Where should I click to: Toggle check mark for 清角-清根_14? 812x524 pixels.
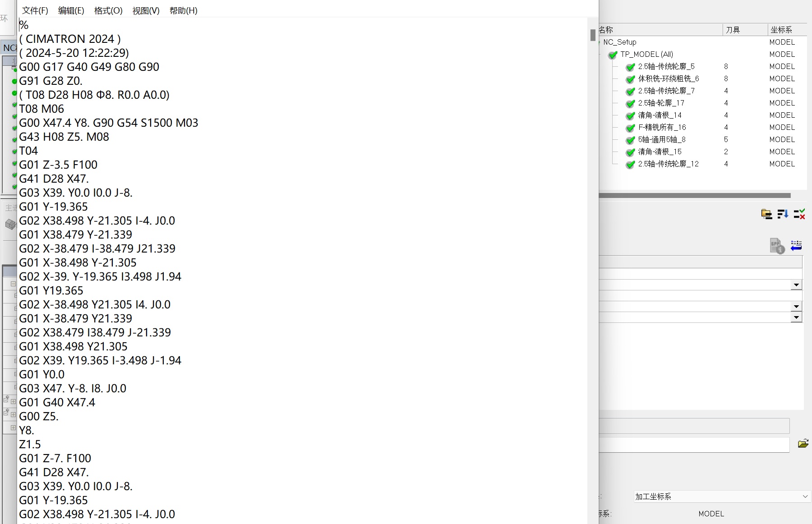631,116
